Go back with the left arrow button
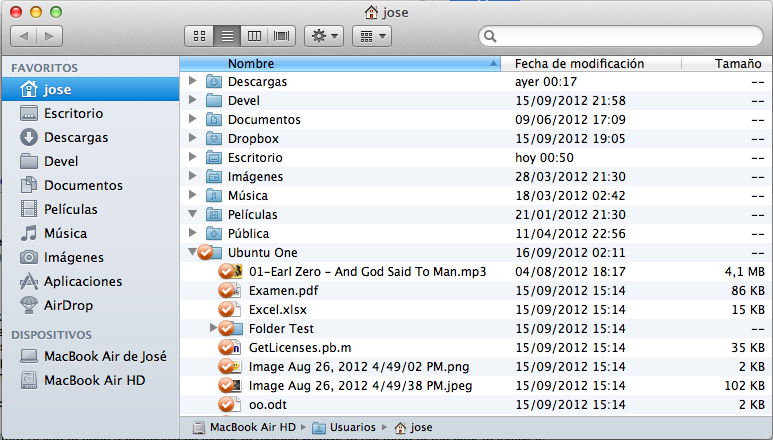The width and height of the screenshot is (773, 440). pos(24,36)
